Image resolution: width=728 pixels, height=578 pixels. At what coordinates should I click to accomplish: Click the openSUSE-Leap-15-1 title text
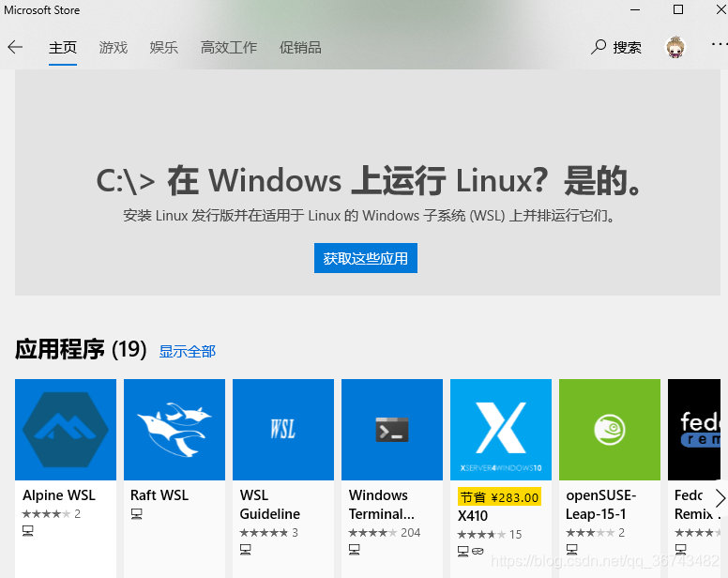pyautogui.click(x=600, y=505)
